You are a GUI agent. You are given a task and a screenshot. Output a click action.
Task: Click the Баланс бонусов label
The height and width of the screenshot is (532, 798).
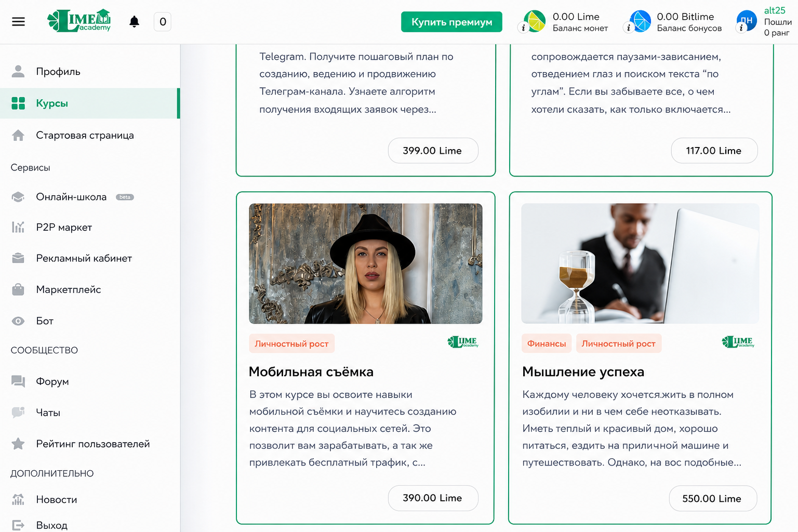click(x=689, y=29)
